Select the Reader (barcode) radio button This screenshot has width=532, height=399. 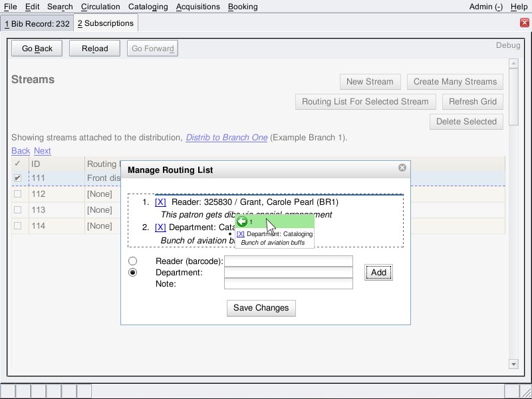(x=133, y=261)
